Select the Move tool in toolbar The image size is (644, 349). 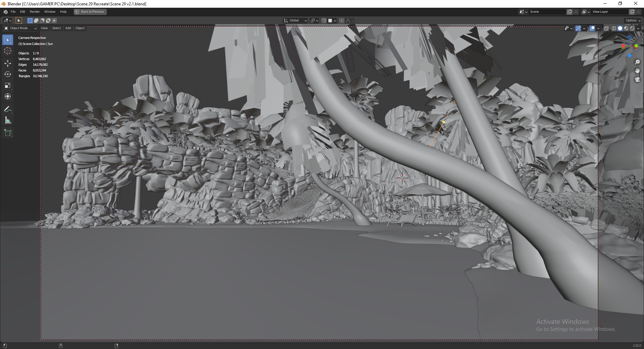tap(8, 63)
